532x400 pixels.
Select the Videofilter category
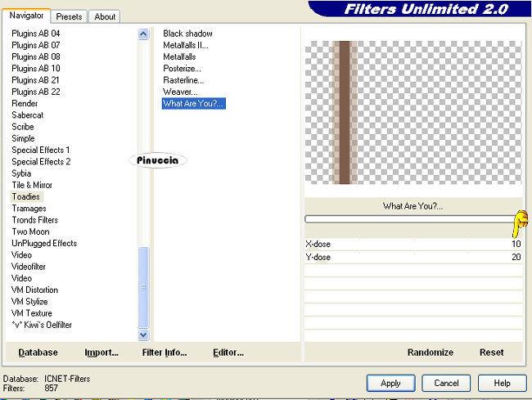[29, 267]
